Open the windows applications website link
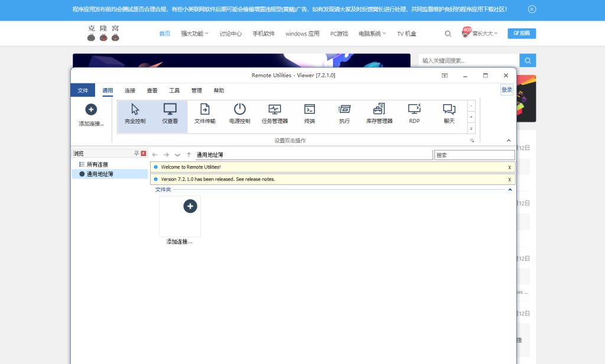This screenshot has width=605, height=364. coord(302,34)
